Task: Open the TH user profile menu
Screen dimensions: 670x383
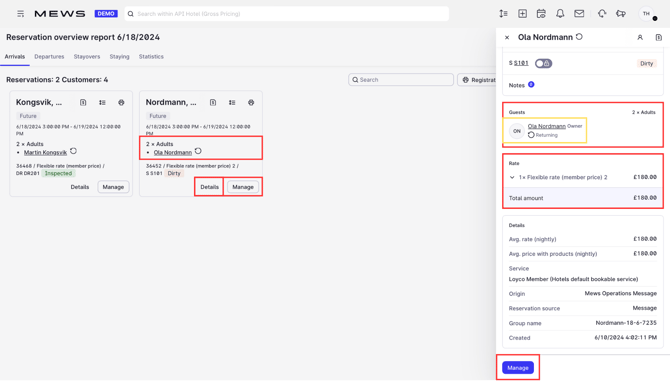Action: point(646,14)
